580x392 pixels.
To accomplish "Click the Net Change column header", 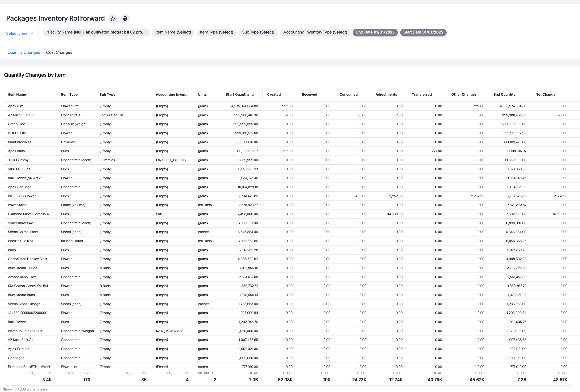I will tap(551, 95).
